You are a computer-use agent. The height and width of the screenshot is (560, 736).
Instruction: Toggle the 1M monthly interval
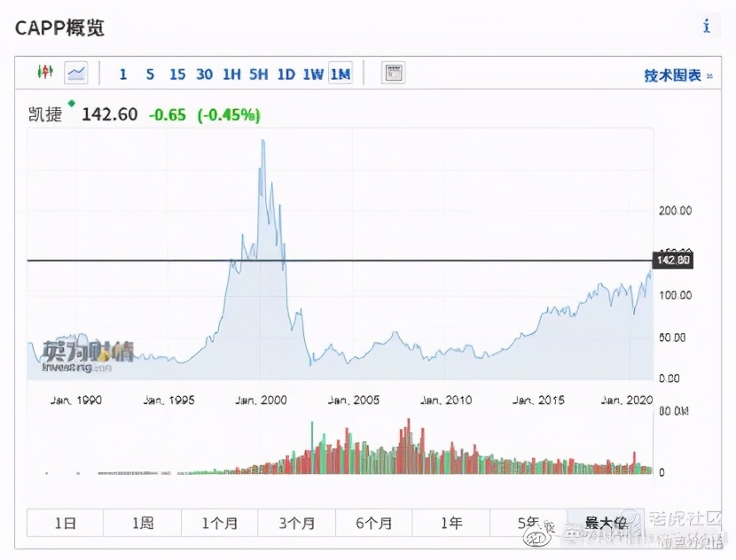pos(341,74)
